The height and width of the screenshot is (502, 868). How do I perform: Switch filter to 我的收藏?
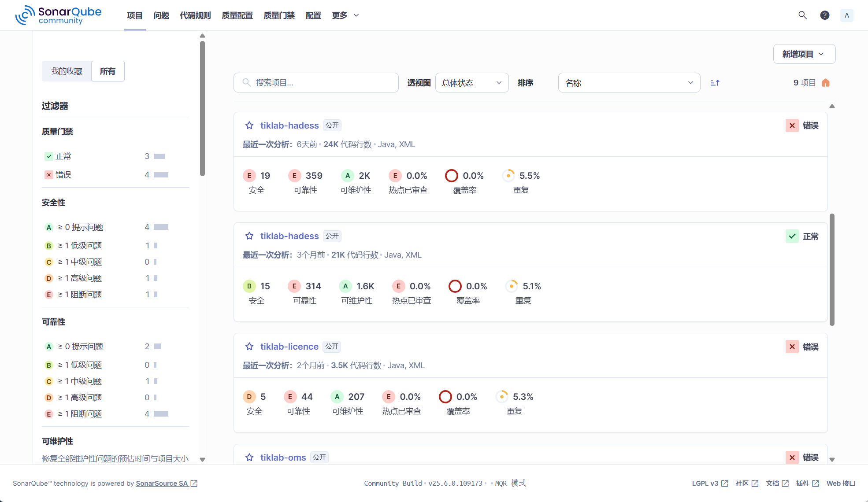click(x=67, y=71)
